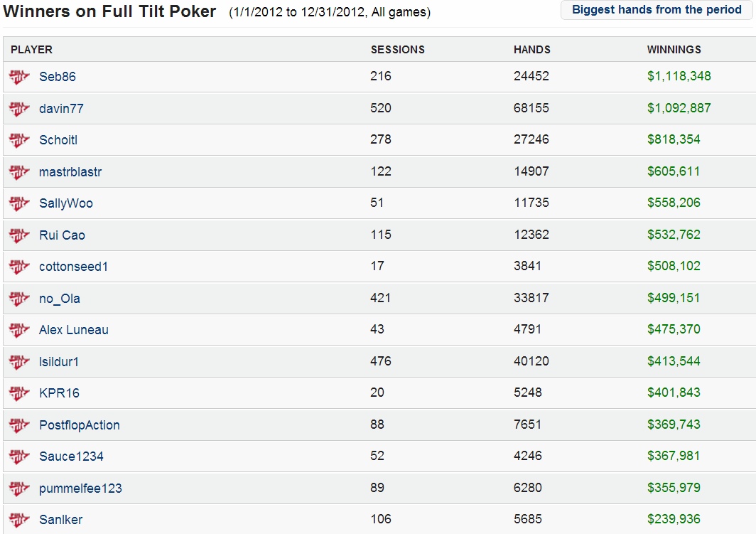Sort table by Hands column header
The image size is (756, 534).
(x=531, y=50)
